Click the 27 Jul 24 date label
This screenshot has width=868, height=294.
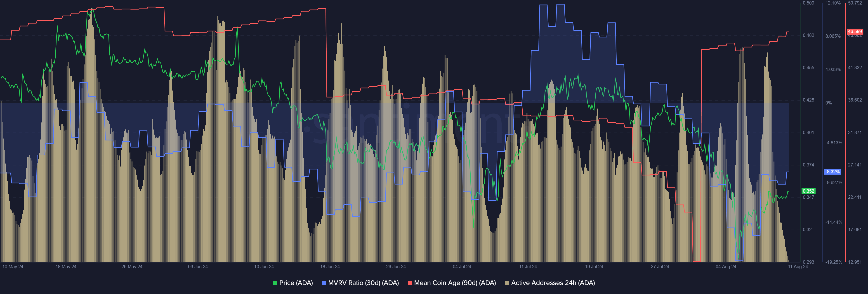pyautogui.click(x=660, y=267)
